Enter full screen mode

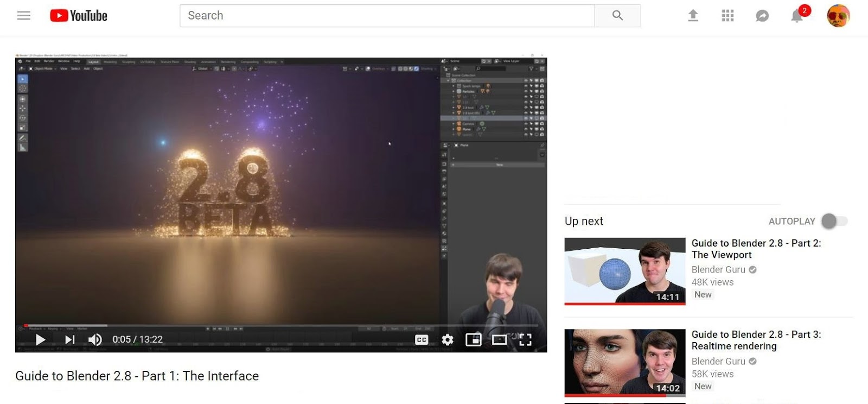(525, 340)
